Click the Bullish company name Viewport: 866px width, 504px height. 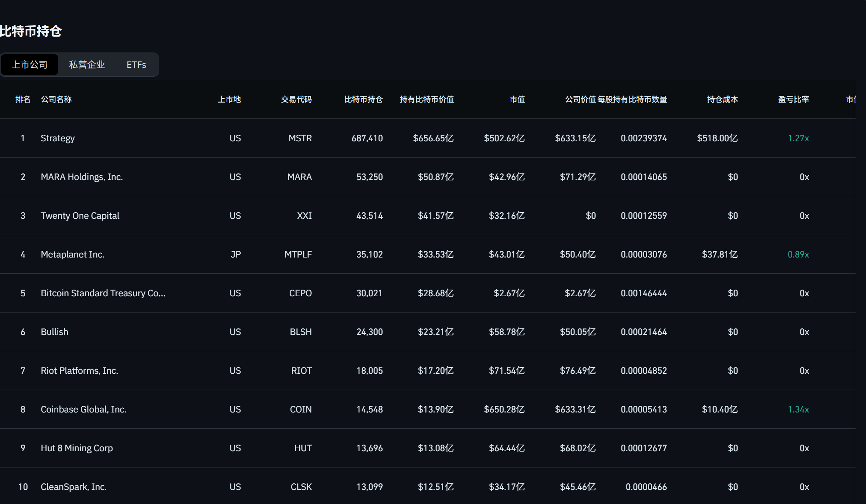coord(54,332)
